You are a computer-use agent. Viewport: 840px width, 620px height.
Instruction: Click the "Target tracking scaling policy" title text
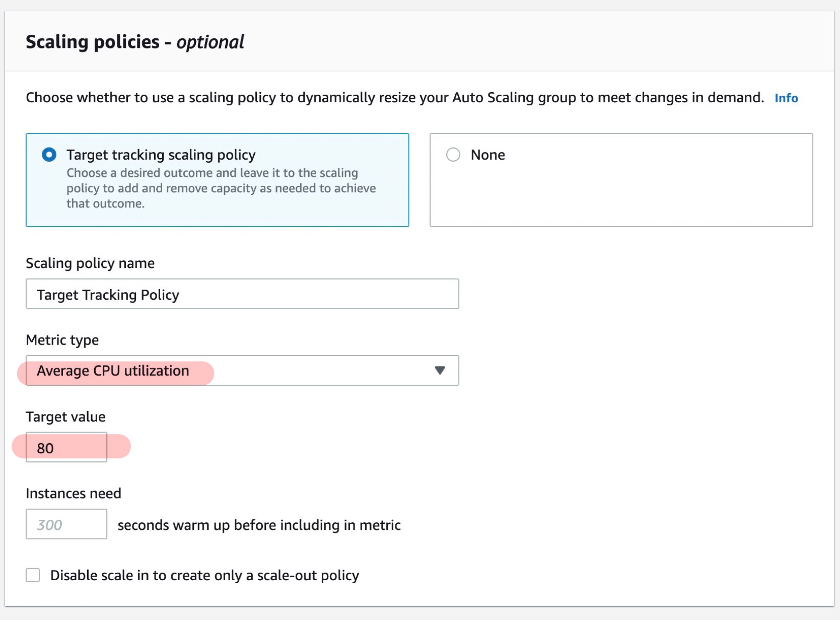pos(161,155)
